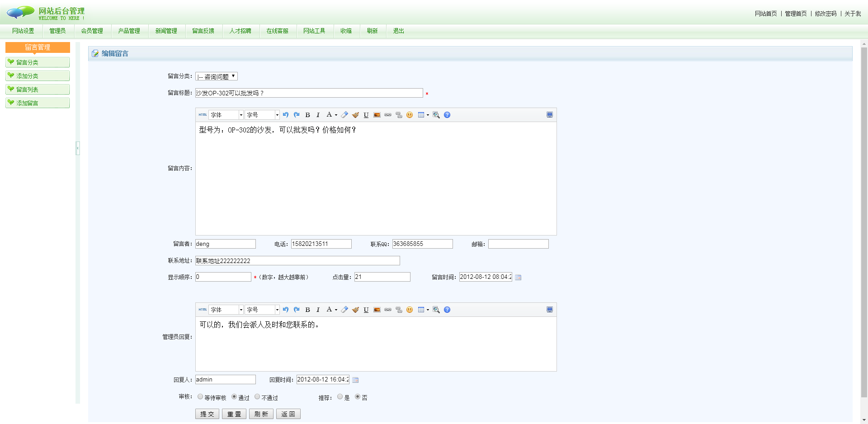The width and height of the screenshot is (868, 424).
Task: Maximize the message content editor fullscreen
Action: click(x=550, y=115)
